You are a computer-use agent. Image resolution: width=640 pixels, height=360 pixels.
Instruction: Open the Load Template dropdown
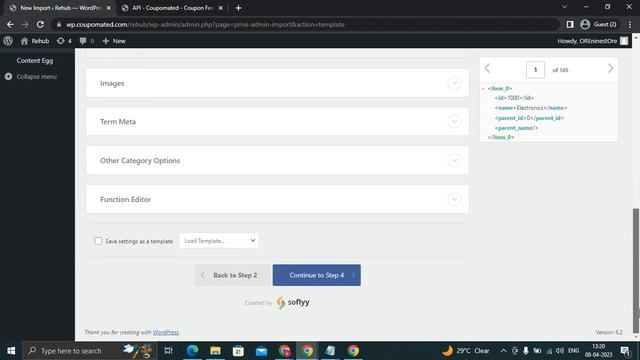click(x=219, y=241)
